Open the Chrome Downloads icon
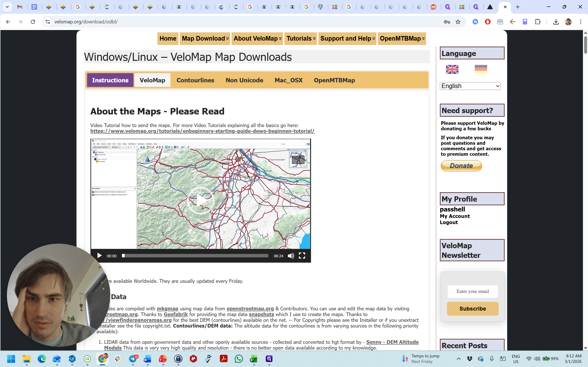This screenshot has width=588, height=367. [x=556, y=22]
